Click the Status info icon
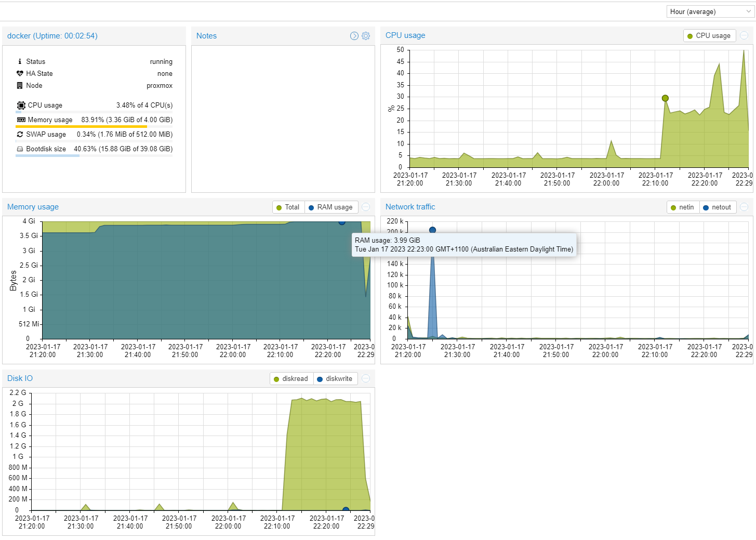 [20, 61]
